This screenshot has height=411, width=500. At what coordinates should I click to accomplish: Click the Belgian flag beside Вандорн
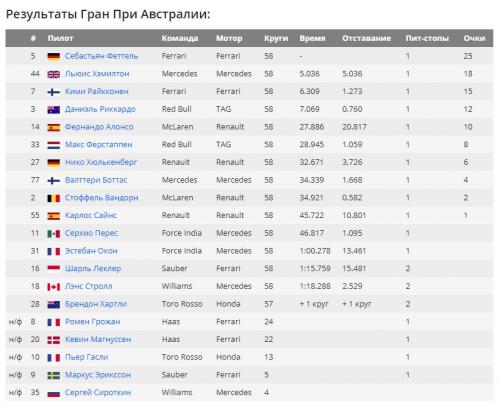54,198
